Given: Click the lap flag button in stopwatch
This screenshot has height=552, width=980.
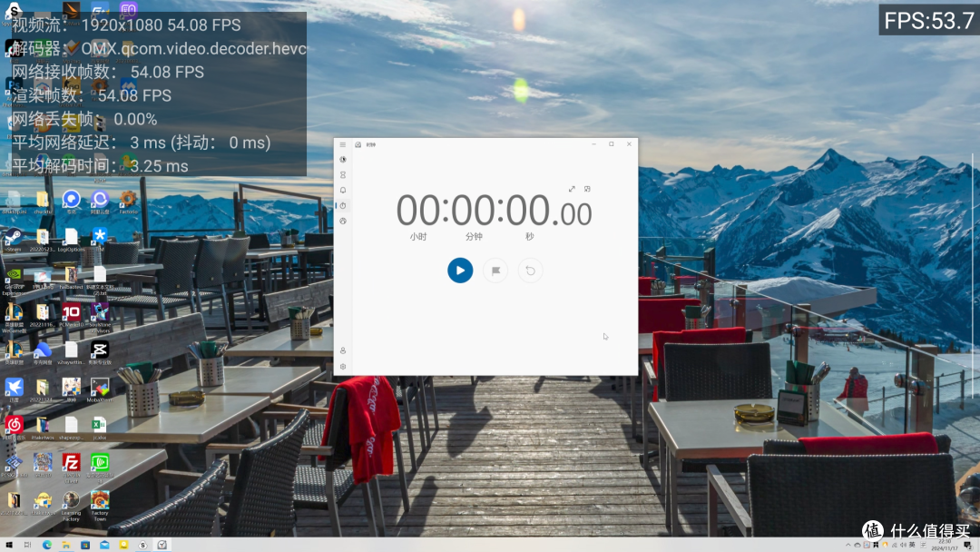Looking at the screenshot, I should [495, 271].
